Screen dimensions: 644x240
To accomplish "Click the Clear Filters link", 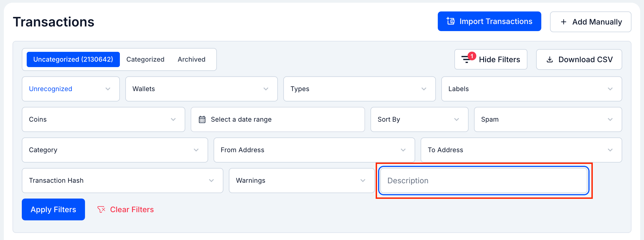I will (132, 209).
